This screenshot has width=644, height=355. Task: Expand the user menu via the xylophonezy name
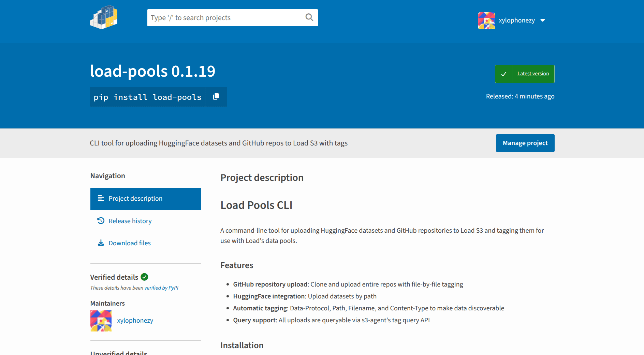pyautogui.click(x=516, y=20)
